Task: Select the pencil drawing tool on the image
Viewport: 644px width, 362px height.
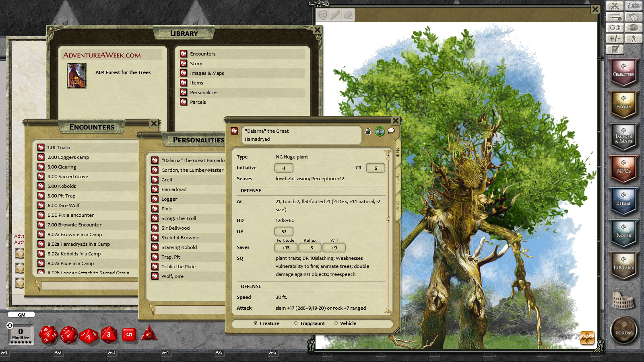Action: point(335,15)
